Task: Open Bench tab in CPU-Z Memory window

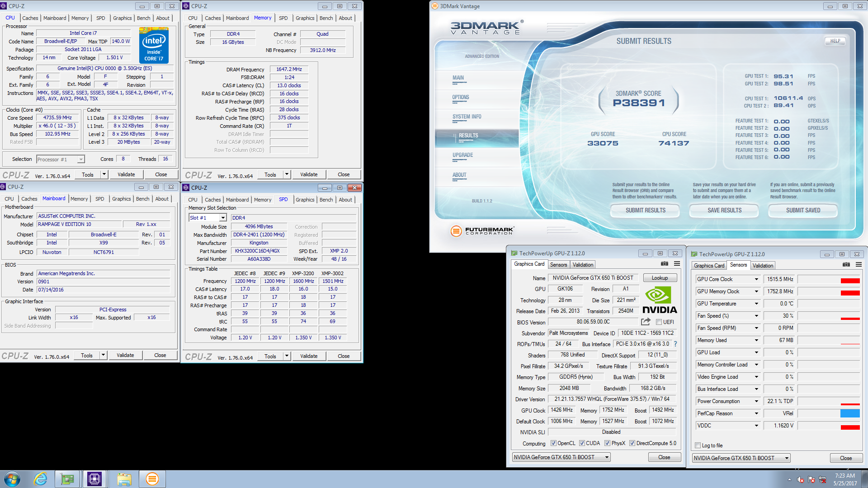Action: click(326, 18)
